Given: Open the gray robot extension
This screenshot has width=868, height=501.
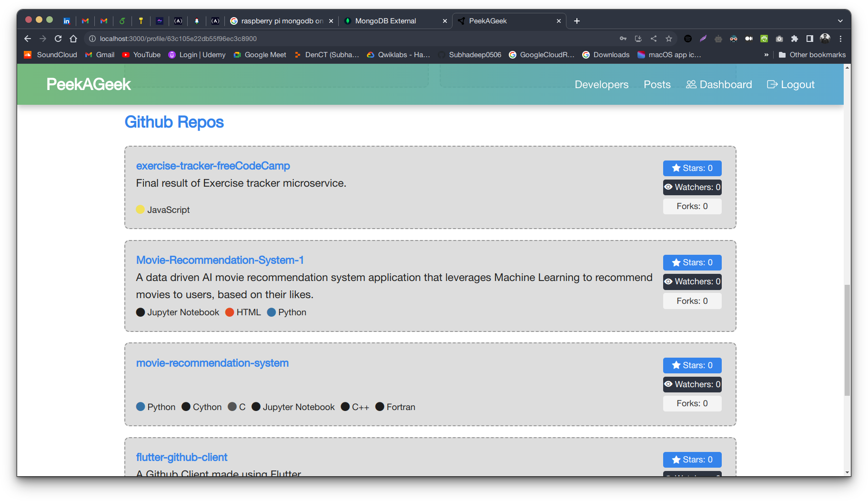Looking at the screenshot, I should coord(718,39).
